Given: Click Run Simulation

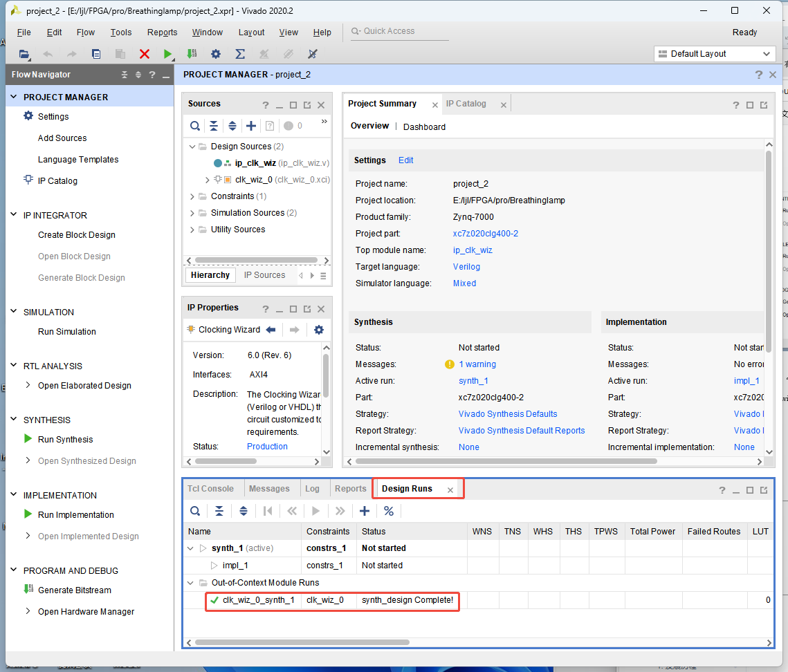Looking at the screenshot, I should click(x=67, y=331).
